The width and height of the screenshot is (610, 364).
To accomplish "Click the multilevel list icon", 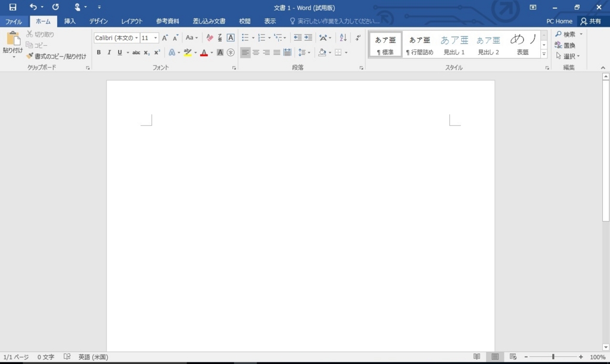I will [x=278, y=38].
